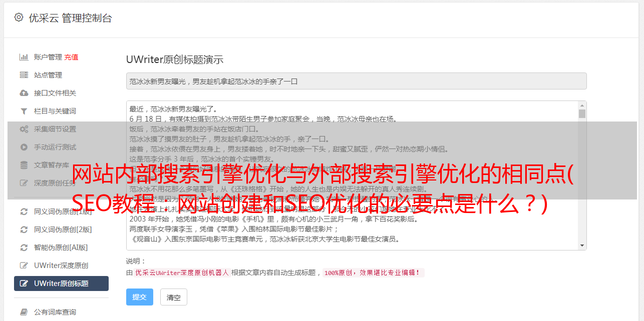
Task: Open 账户管理 bar chart icon
Action: (x=24, y=57)
